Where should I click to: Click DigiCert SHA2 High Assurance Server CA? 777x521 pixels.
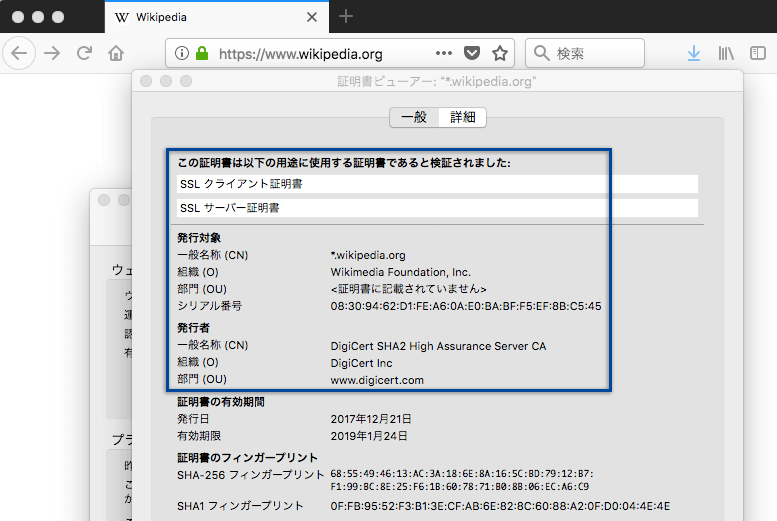[438, 346]
